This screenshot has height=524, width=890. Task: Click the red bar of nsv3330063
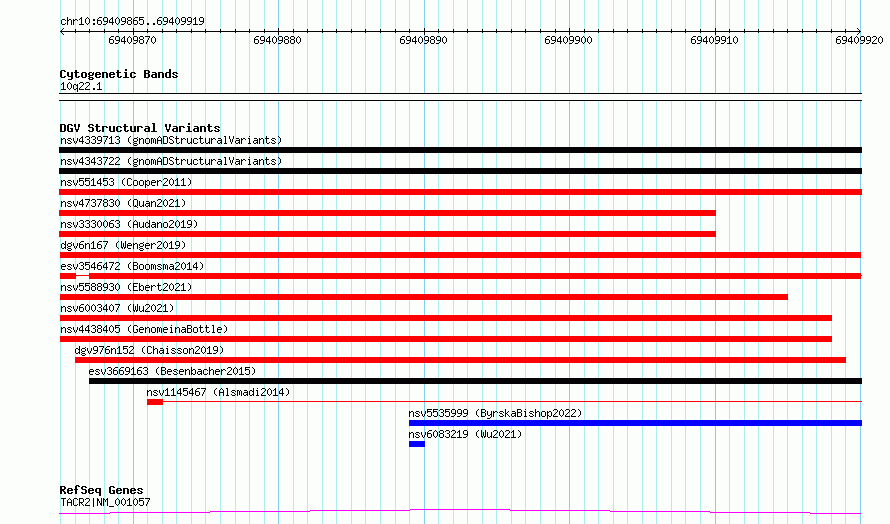pyautogui.click(x=387, y=234)
